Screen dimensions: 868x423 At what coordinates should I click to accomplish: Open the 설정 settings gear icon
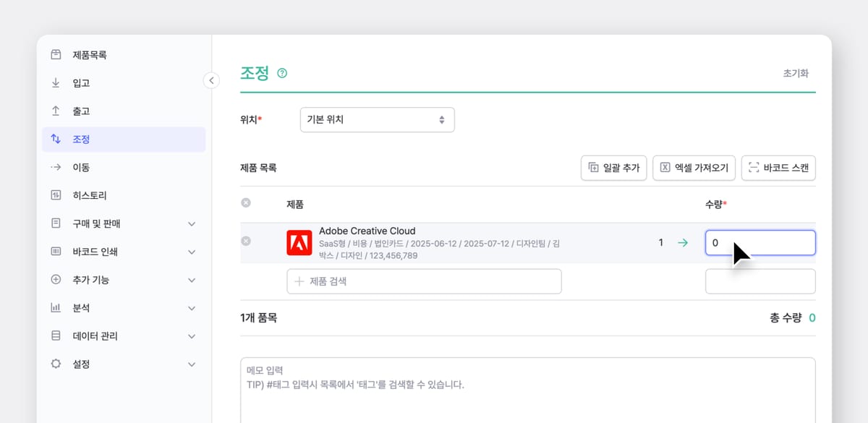click(x=56, y=364)
